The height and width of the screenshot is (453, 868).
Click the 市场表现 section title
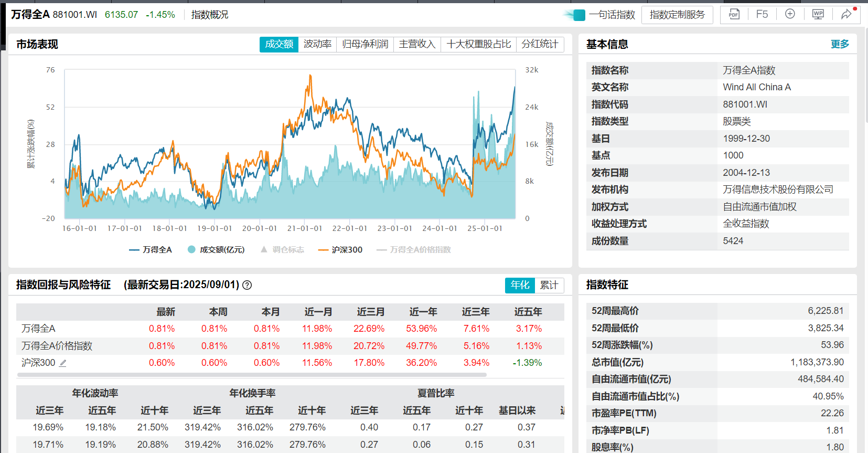point(37,44)
